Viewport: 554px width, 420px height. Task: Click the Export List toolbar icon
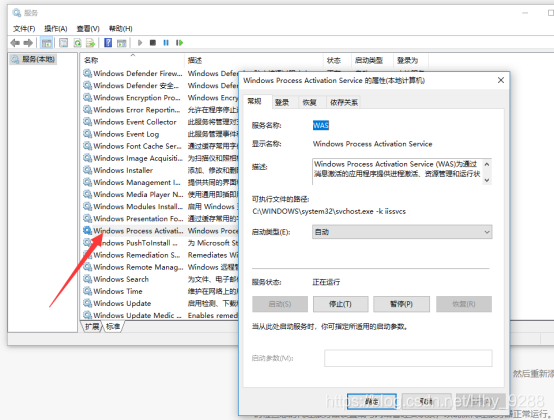[90, 43]
